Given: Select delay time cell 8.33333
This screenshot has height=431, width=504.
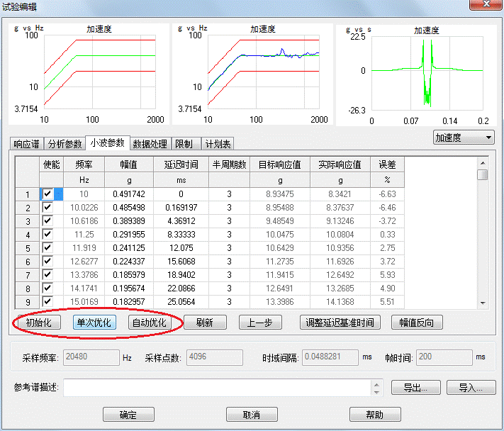Looking at the screenshot, I should (181, 235).
